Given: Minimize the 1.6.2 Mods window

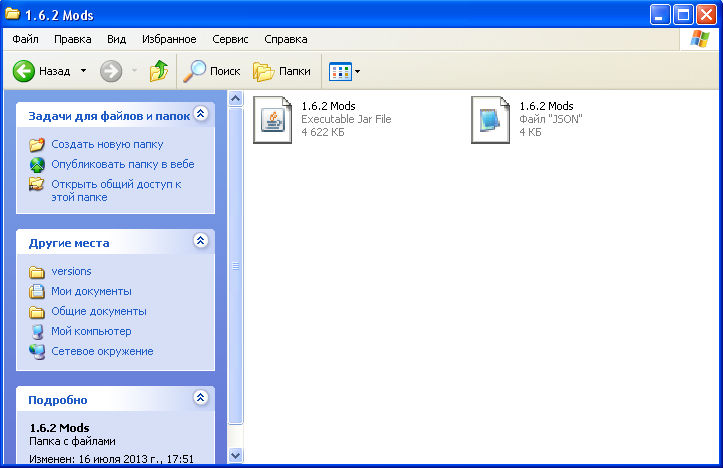Looking at the screenshot, I should click(660, 15).
